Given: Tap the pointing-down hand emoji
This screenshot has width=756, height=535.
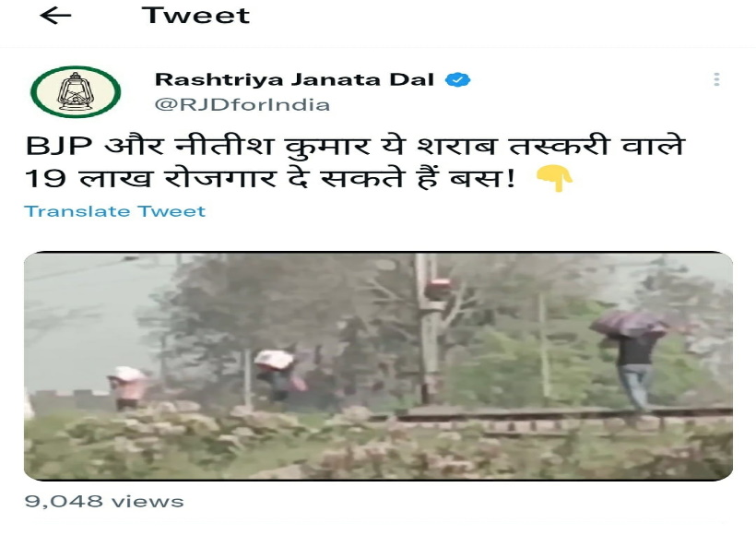Looking at the screenshot, I should tap(555, 178).
